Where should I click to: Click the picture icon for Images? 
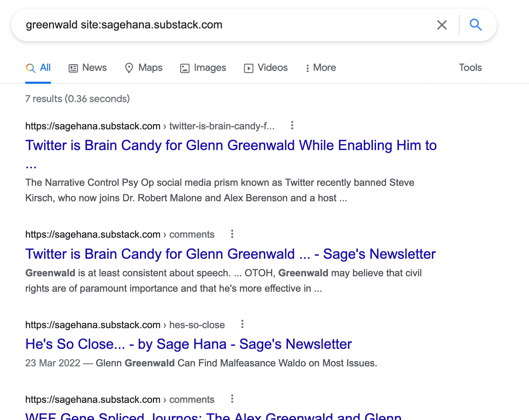pyautogui.click(x=185, y=68)
